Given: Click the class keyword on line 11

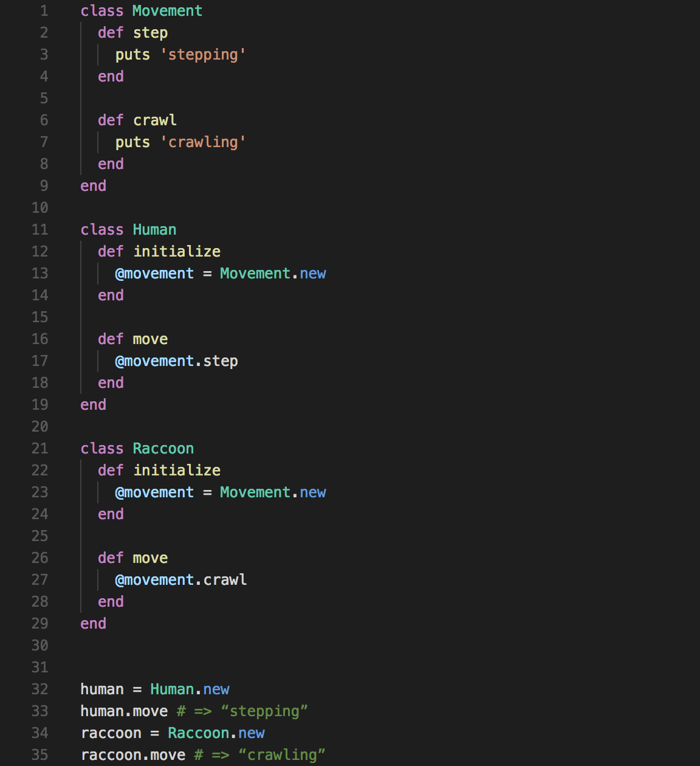Looking at the screenshot, I should [101, 230].
